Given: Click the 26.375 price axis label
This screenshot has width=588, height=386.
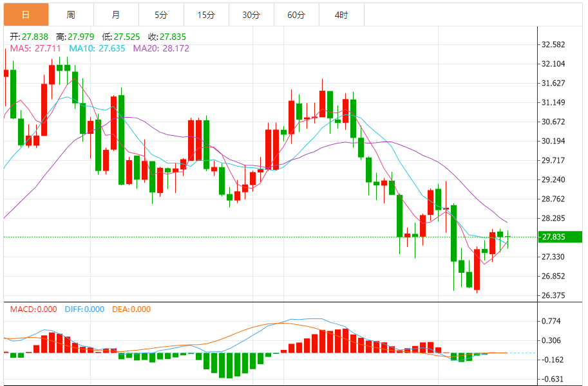Looking at the screenshot, I should click(x=553, y=295).
